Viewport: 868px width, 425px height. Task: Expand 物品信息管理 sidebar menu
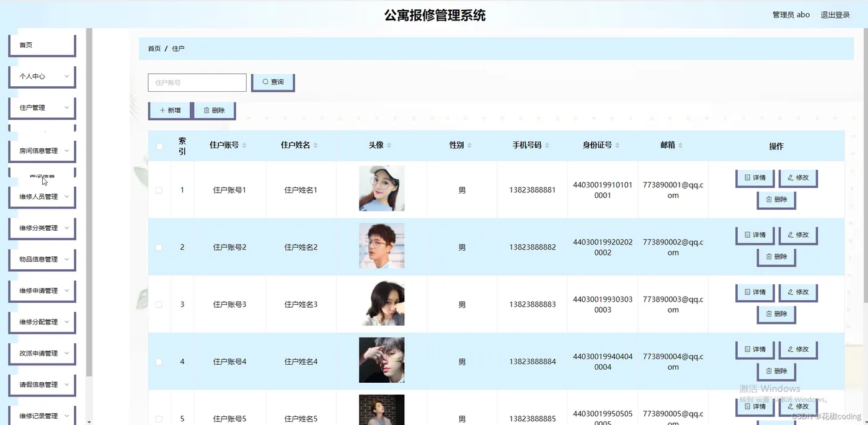(42, 259)
